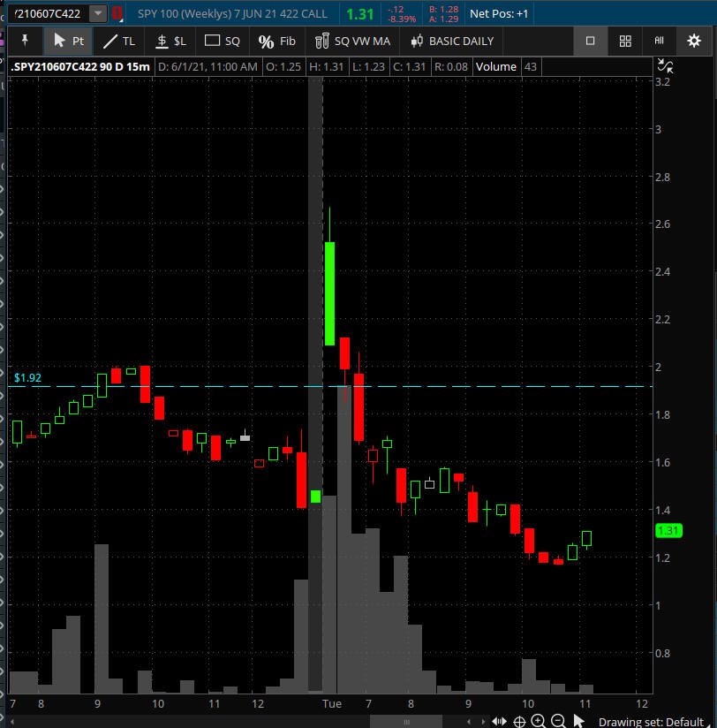Image resolution: width=717 pixels, height=728 pixels.
Task: Click the collapse arrows icon beside Volume
Action: (666, 66)
